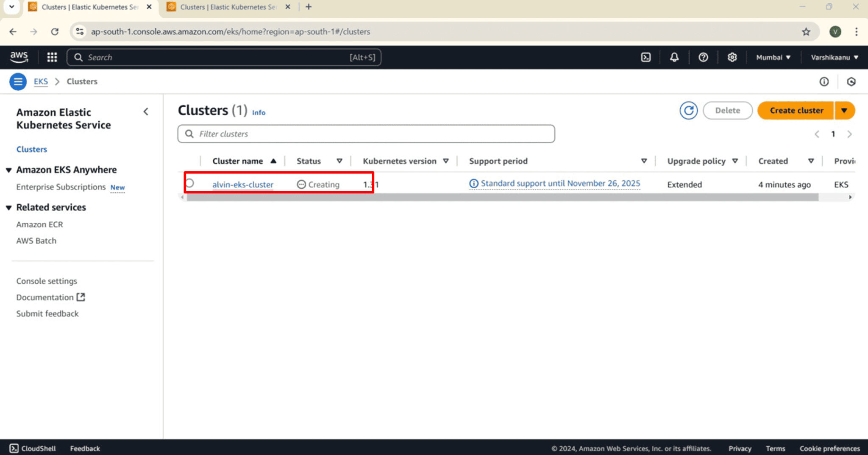Select the alvin-eks-cluster radio button
Image resolution: width=868 pixels, height=455 pixels.
click(x=190, y=183)
